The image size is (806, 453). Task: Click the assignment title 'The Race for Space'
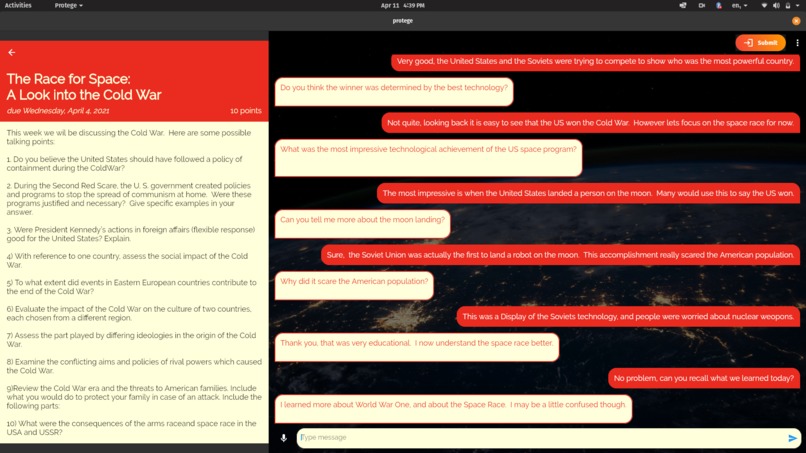pos(84,86)
